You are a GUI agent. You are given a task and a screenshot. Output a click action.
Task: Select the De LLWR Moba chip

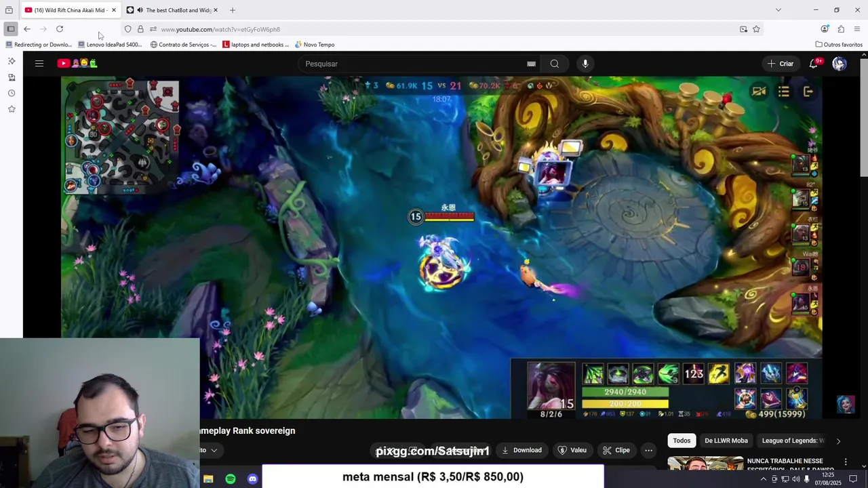point(726,441)
